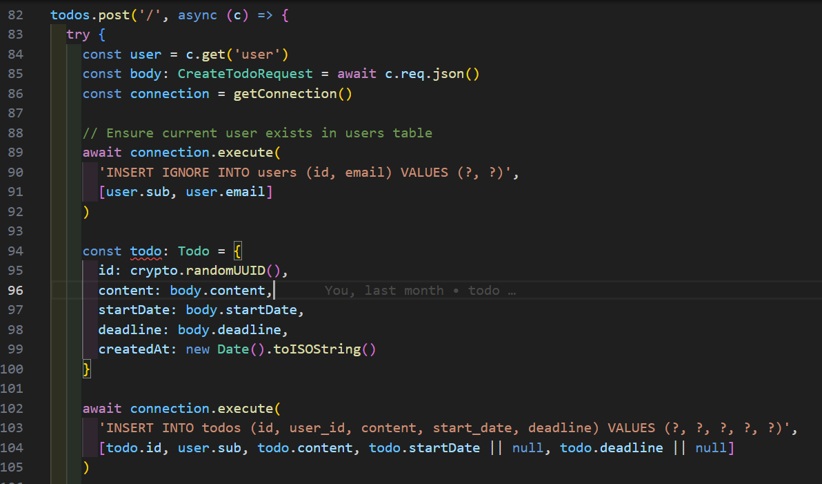Click todo.deadline in the values array
The image size is (822, 484).
pyautogui.click(x=611, y=448)
